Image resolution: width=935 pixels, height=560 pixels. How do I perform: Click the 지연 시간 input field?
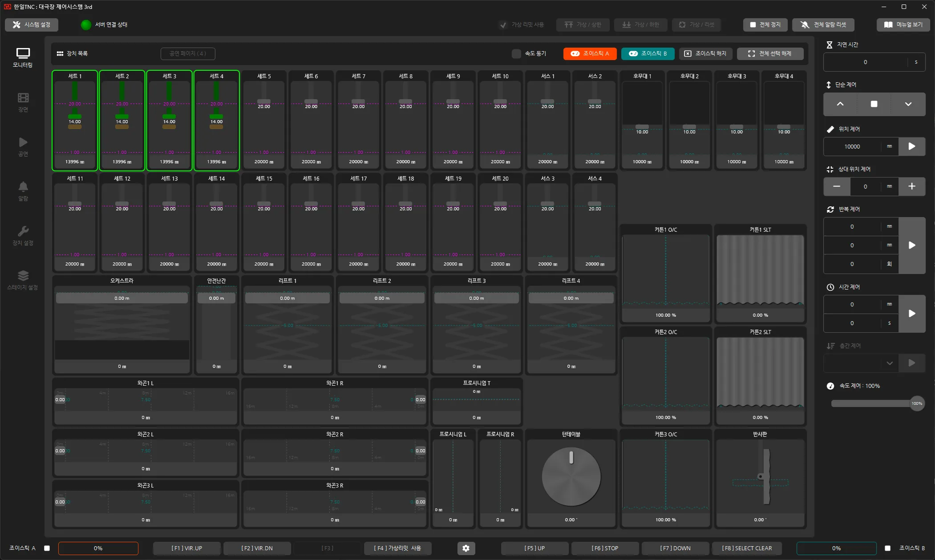[865, 62]
